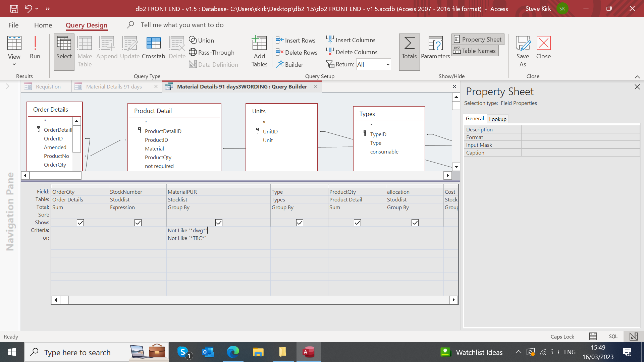
Task: Open the Data Definition query option
Action: click(x=214, y=64)
